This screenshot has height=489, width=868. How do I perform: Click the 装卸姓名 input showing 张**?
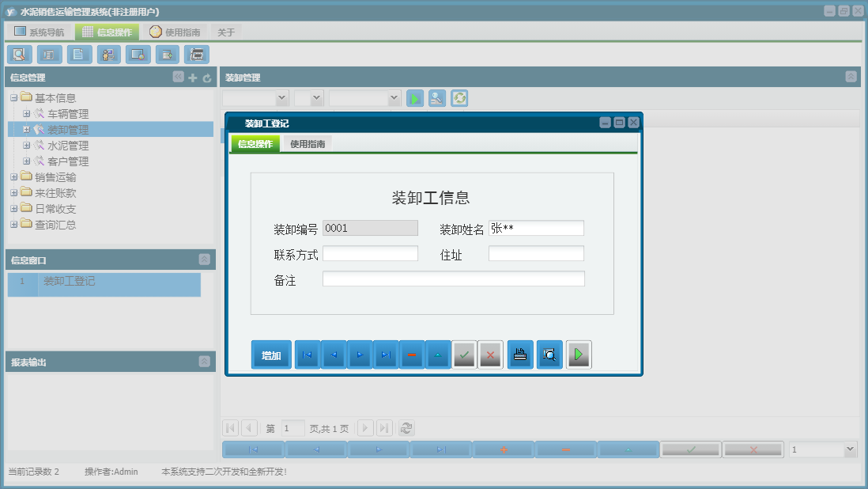[x=536, y=227]
